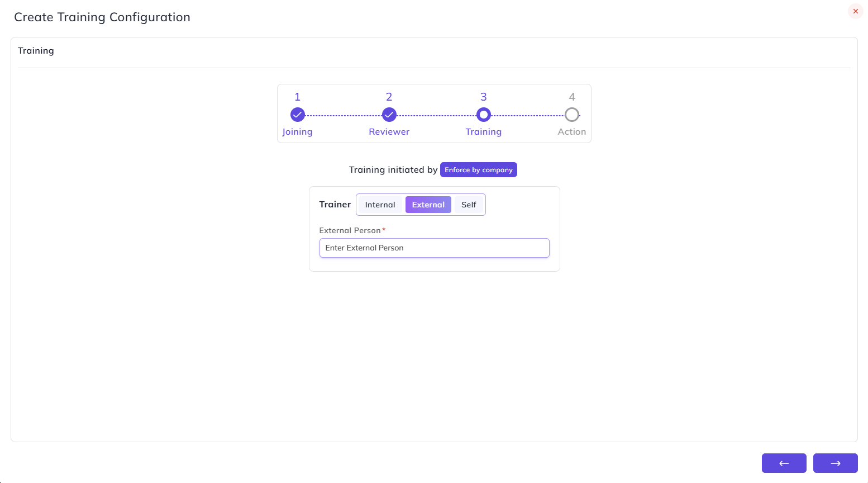Click the Training step label in stepper

(484, 132)
